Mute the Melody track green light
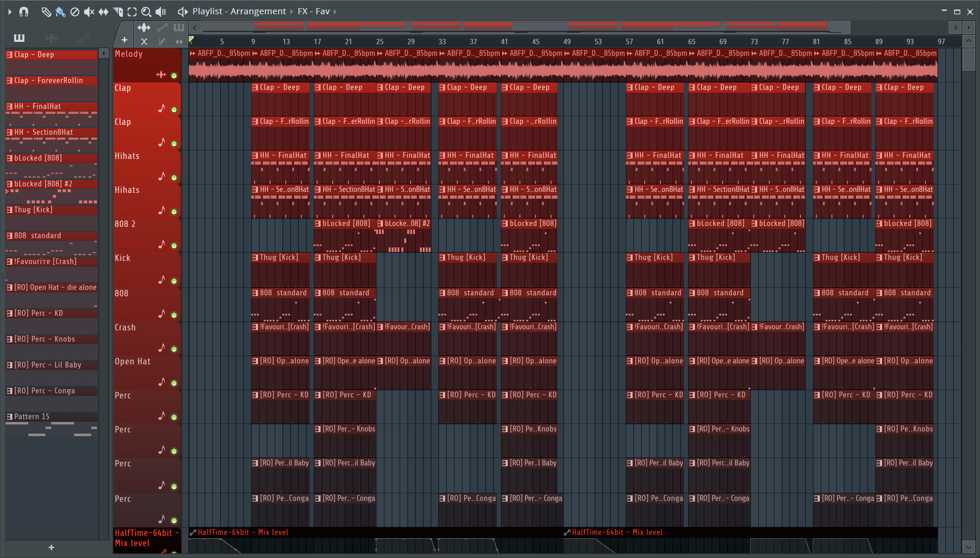This screenshot has width=980, height=558. click(174, 76)
